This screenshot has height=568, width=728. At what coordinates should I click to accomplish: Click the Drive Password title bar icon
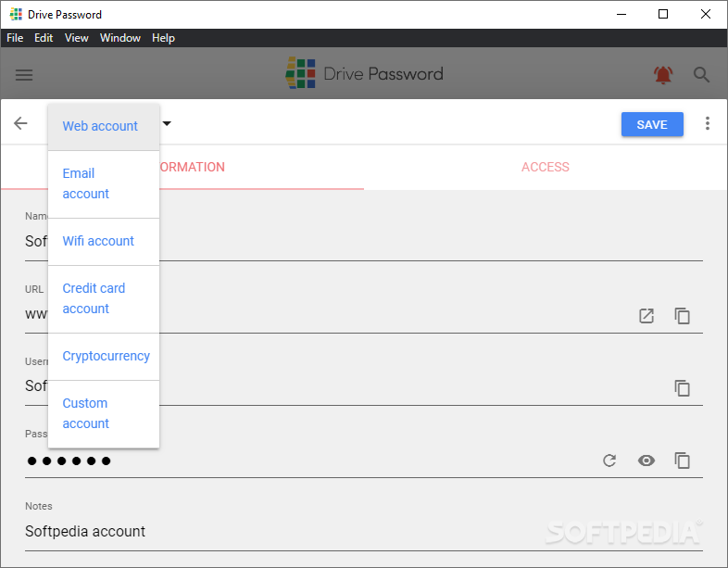(x=16, y=14)
